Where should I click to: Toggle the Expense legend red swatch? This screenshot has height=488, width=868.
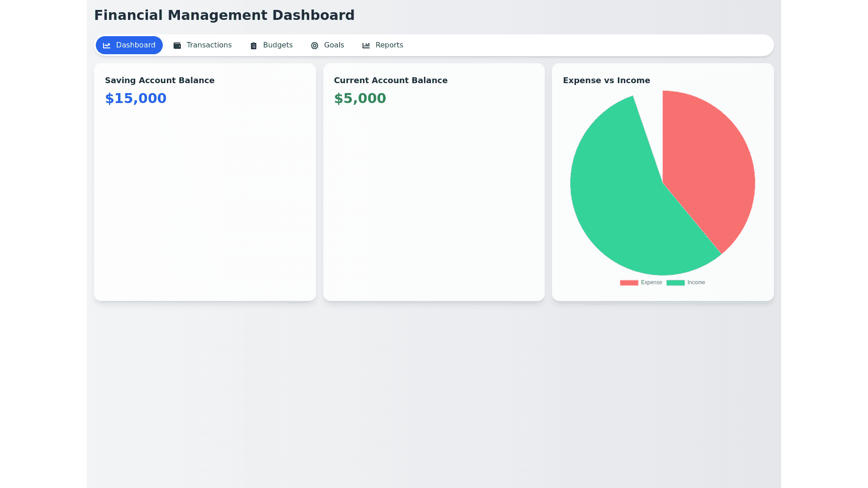pos(629,283)
